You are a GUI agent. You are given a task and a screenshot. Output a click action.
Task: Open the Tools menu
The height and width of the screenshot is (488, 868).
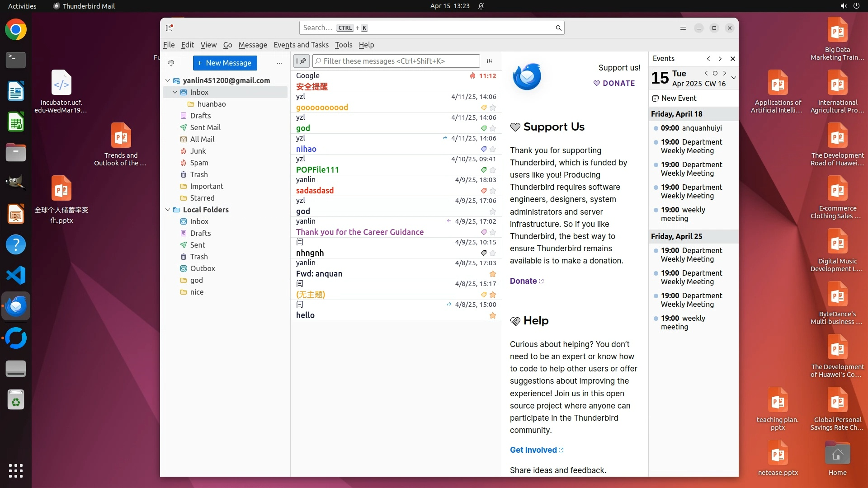pos(343,45)
